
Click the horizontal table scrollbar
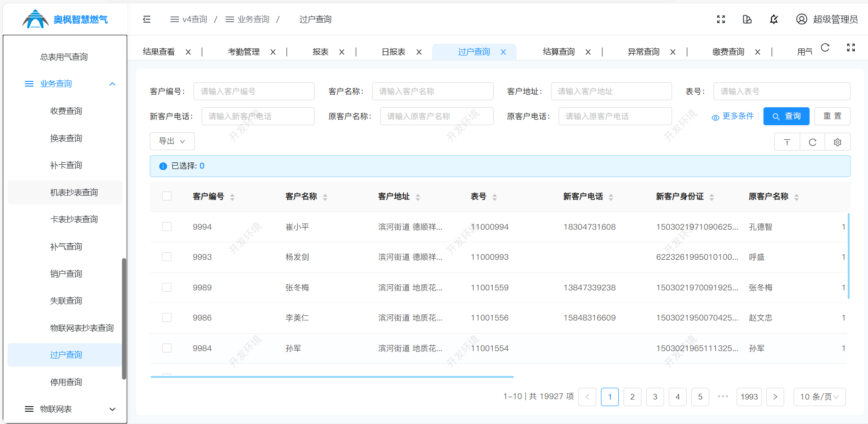click(x=332, y=377)
